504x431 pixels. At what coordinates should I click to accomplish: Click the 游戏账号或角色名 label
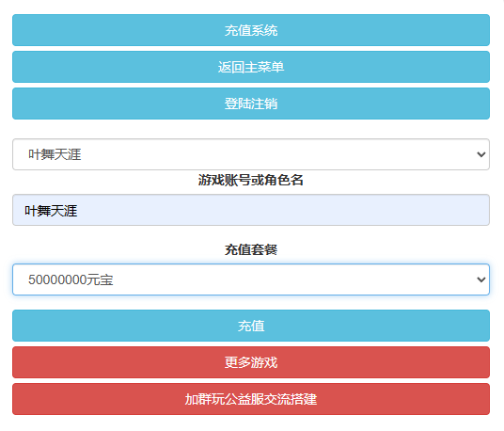pyautogui.click(x=251, y=180)
